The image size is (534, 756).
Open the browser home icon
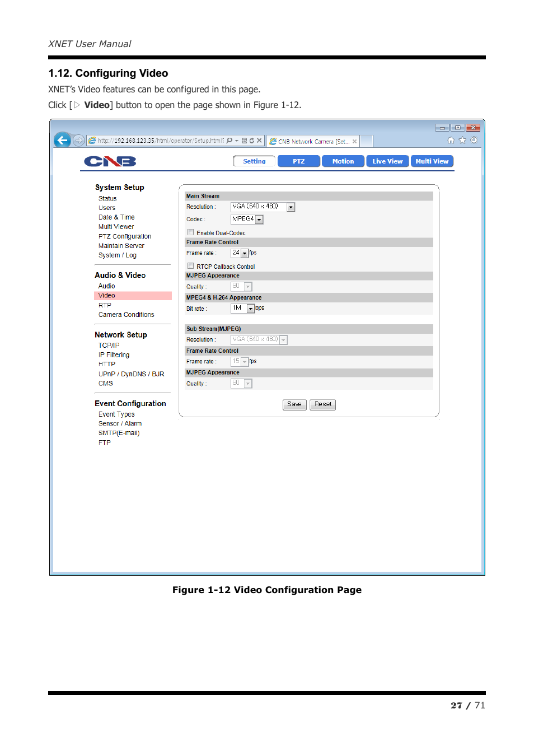point(451,141)
